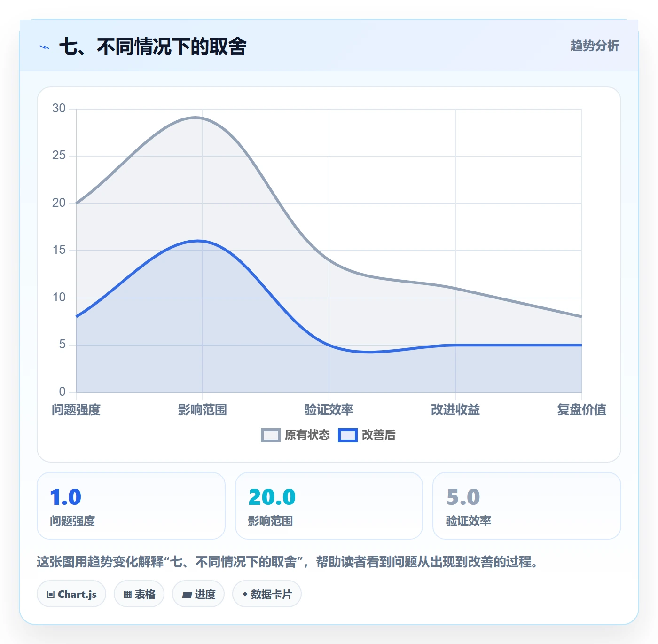The image size is (658, 644).
Task: Click the 问题强度 x-axis label
Action: (76, 410)
